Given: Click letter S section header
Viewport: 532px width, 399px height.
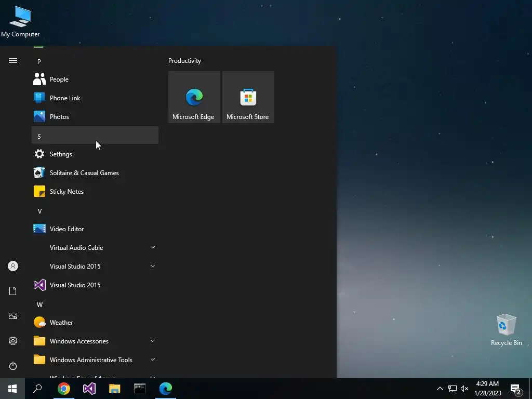Looking at the screenshot, I should [95, 136].
